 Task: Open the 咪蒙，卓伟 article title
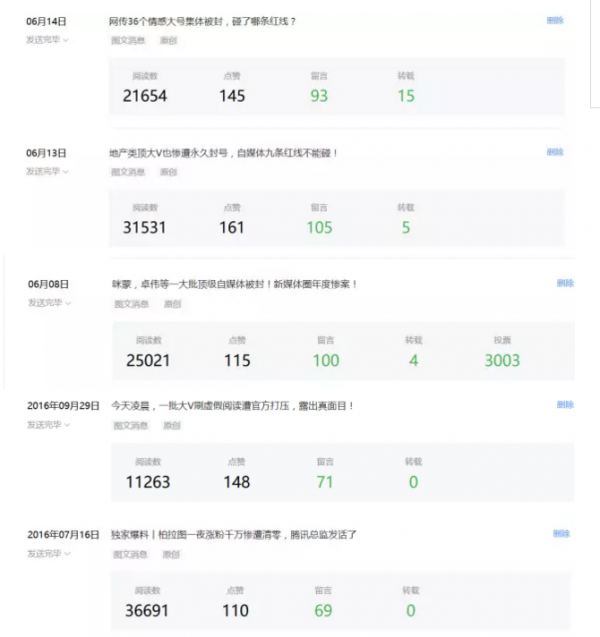tap(234, 284)
